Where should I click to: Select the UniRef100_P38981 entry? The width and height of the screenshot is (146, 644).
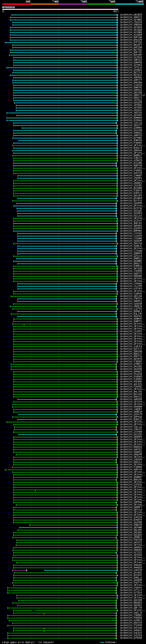(x=131, y=170)
